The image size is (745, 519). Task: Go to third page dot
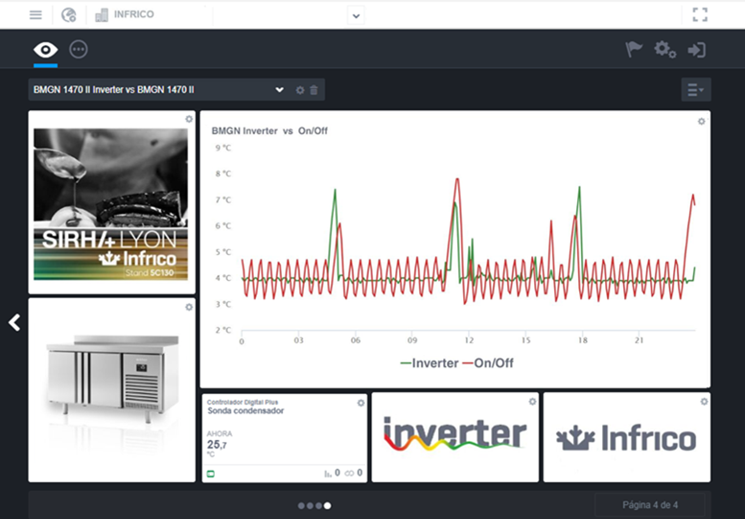click(x=318, y=506)
